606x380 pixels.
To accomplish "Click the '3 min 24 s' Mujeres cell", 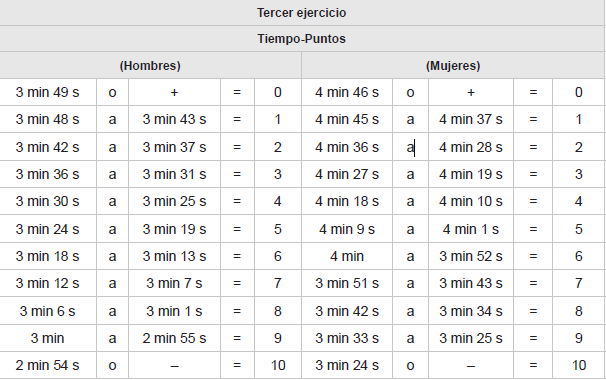I will coord(347,365).
